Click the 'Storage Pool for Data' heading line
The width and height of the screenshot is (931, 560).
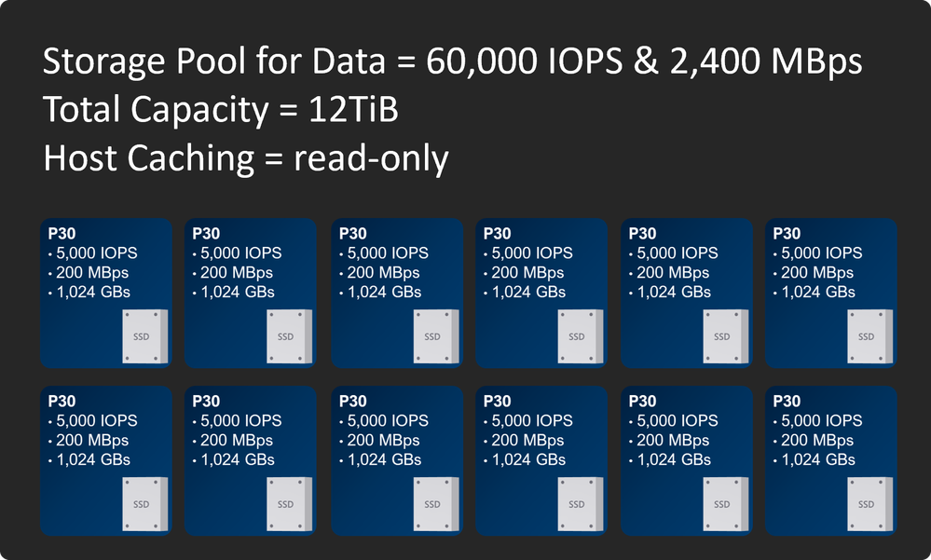tap(452, 62)
